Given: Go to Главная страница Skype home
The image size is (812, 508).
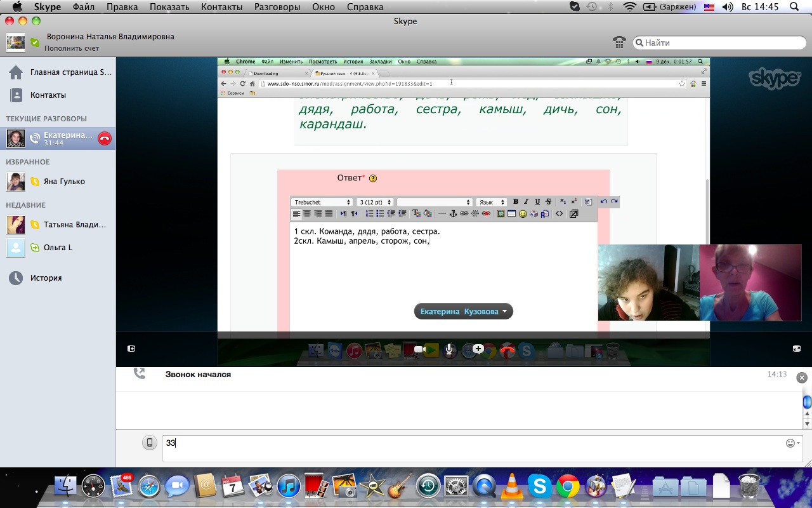Looking at the screenshot, I should click(x=70, y=72).
